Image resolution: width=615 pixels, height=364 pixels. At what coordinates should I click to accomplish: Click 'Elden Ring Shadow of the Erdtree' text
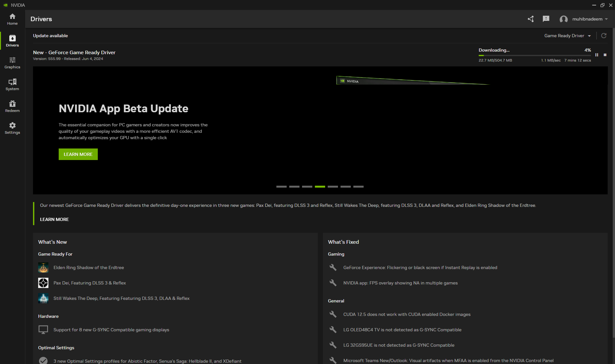coord(88,267)
